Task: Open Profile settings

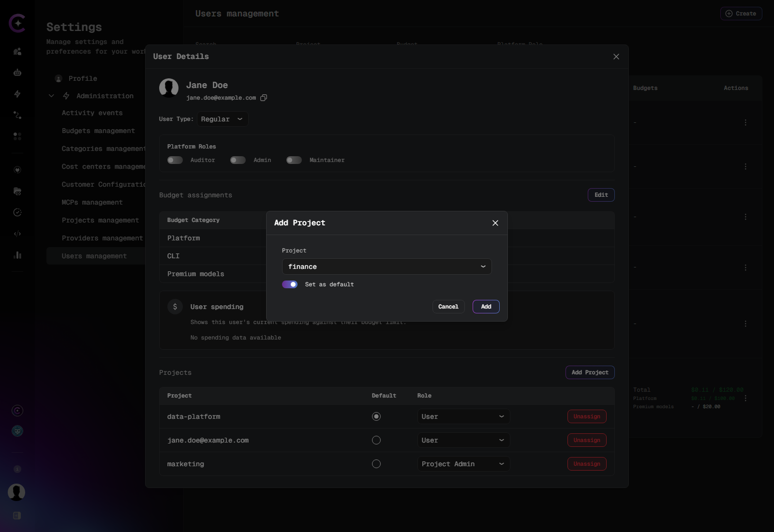Action: click(83, 78)
